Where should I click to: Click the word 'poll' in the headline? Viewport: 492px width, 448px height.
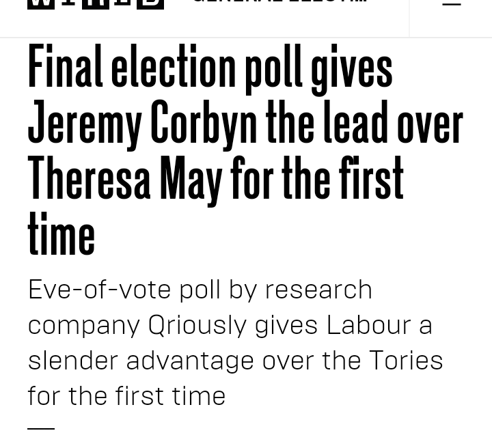[273, 68]
